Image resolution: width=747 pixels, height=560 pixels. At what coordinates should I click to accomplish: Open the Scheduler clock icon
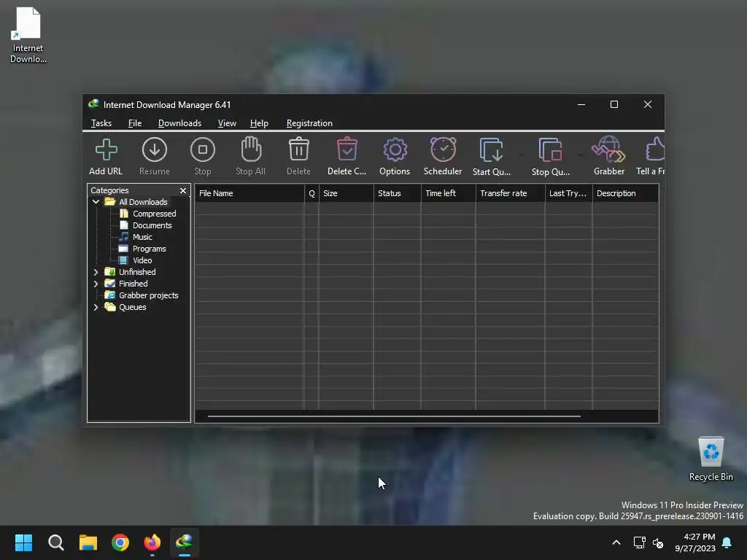(443, 149)
